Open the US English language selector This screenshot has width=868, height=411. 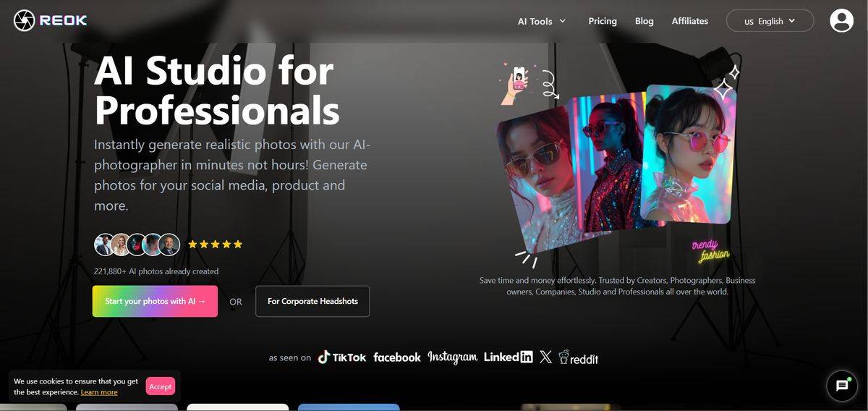click(x=770, y=21)
